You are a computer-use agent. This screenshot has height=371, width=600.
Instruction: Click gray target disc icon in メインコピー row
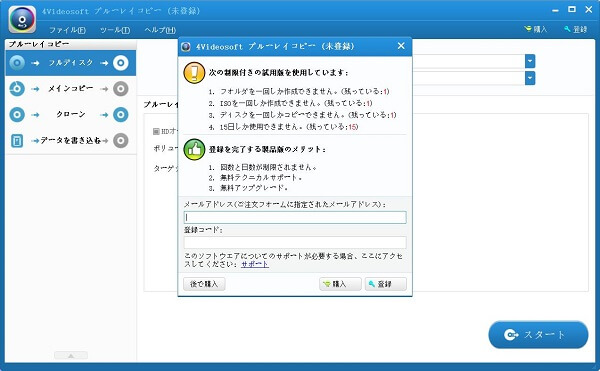point(121,89)
